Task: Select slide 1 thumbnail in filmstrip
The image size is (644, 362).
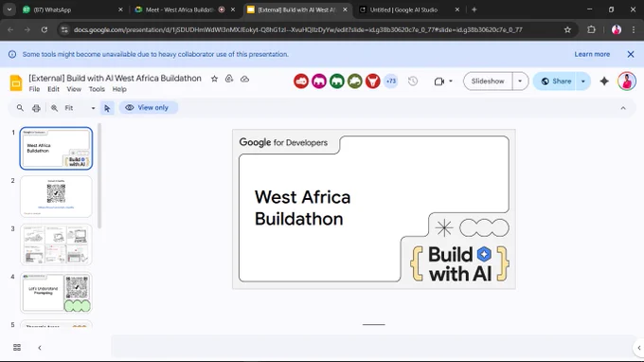Action: pos(56,149)
